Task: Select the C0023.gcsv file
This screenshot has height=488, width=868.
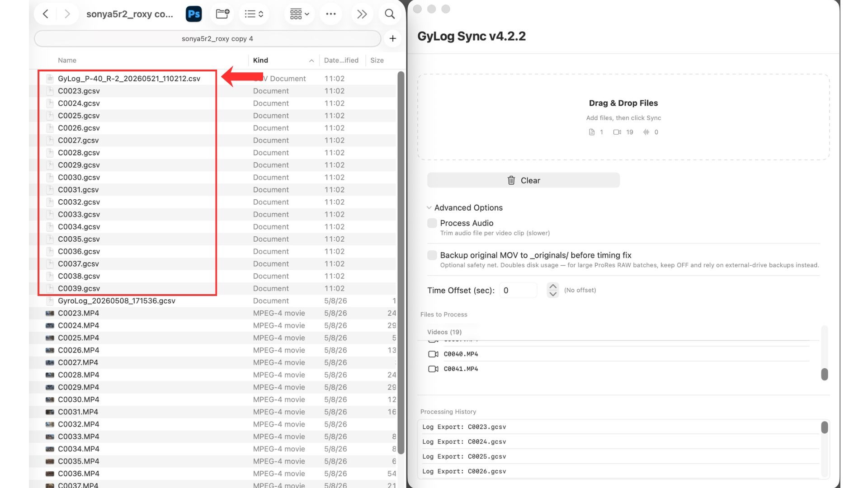Action: tap(79, 91)
